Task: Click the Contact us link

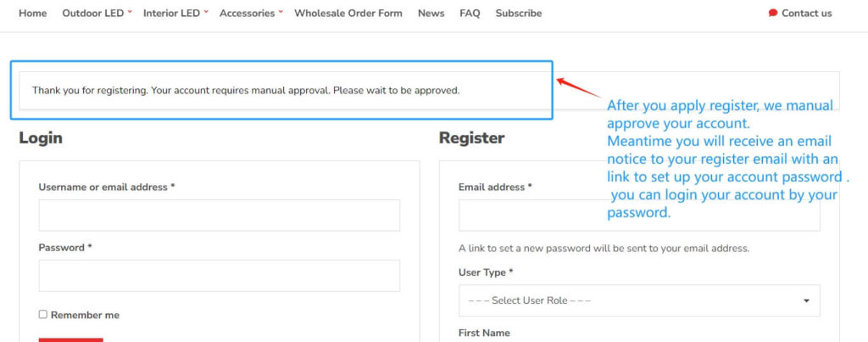Action: tap(806, 14)
